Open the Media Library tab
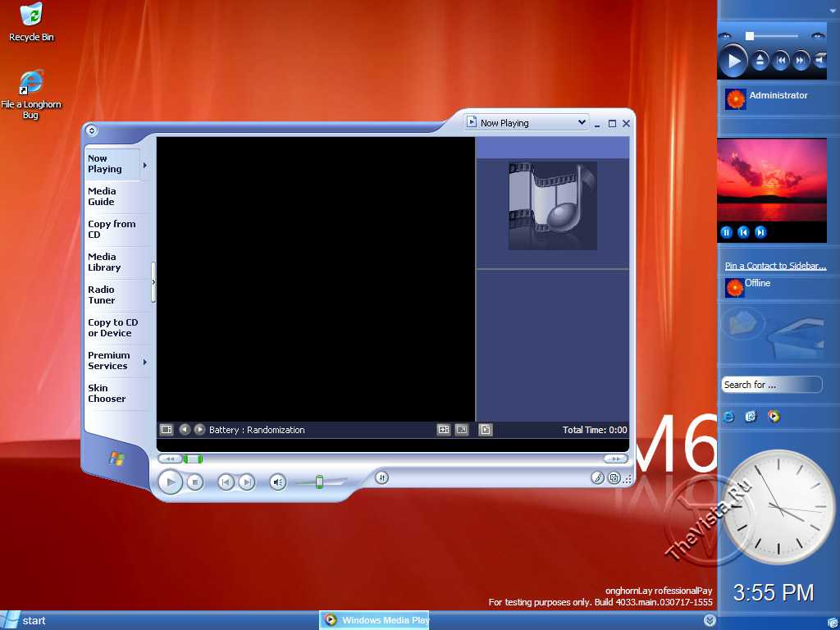This screenshot has width=840, height=630. pyautogui.click(x=104, y=262)
